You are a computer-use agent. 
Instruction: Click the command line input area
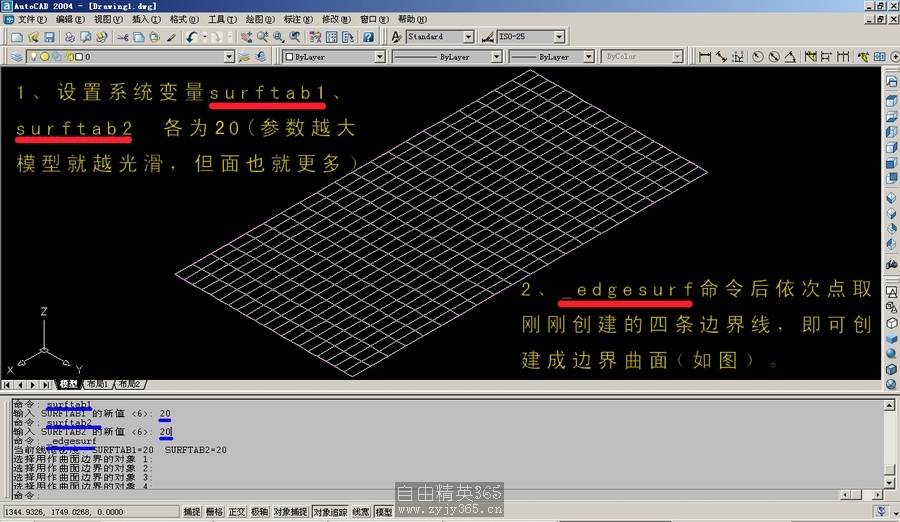(440, 496)
